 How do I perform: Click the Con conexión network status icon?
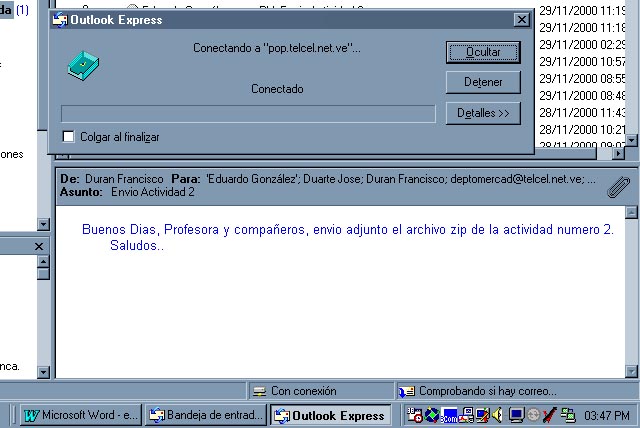[x=260, y=391]
